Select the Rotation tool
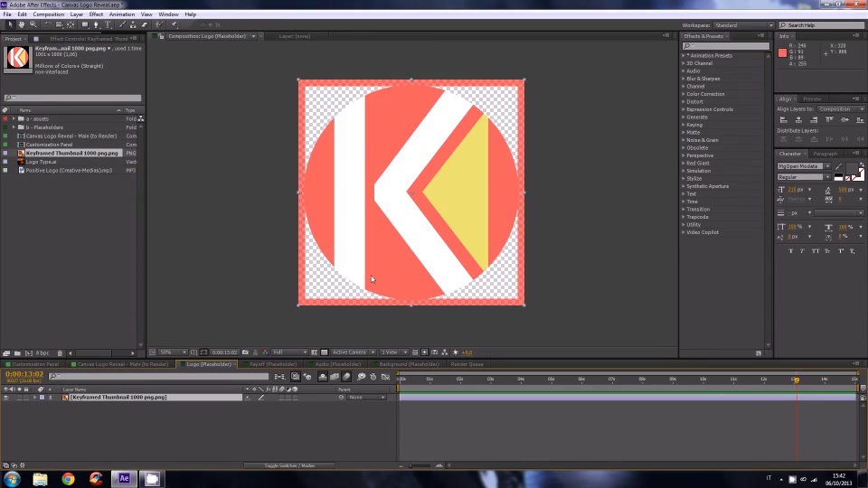This screenshot has width=868, height=488. click(48, 25)
